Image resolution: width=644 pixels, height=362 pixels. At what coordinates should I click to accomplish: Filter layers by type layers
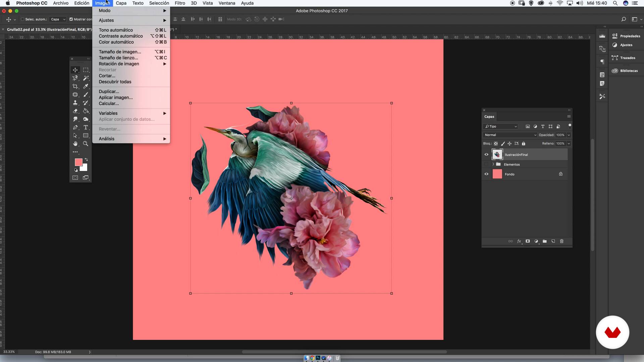coord(543,126)
